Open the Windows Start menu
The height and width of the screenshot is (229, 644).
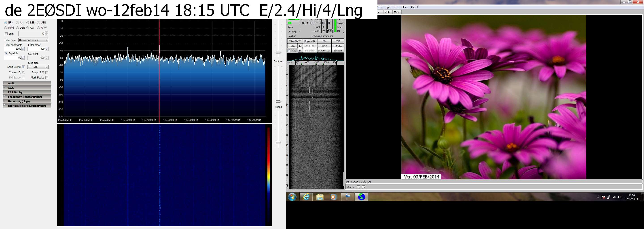click(x=292, y=197)
